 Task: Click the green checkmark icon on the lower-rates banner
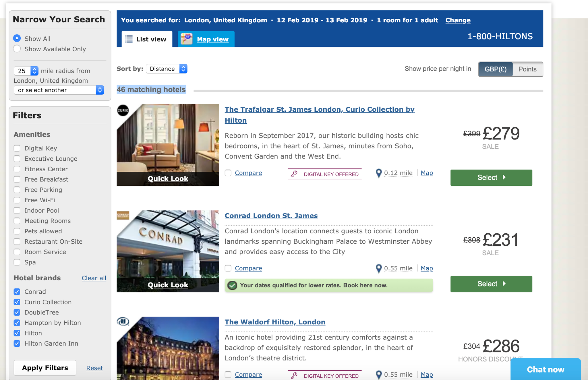point(232,285)
